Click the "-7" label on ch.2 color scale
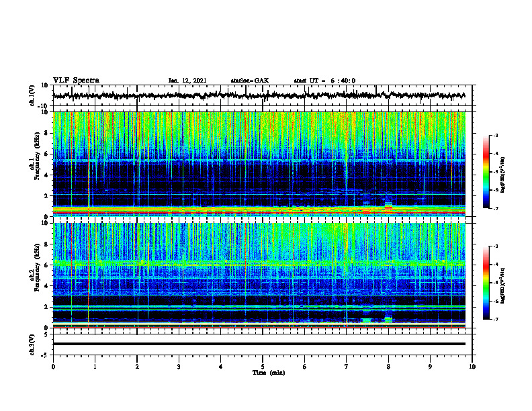Image resolution: width=532 pixels, height=411 pixels. 496,319
